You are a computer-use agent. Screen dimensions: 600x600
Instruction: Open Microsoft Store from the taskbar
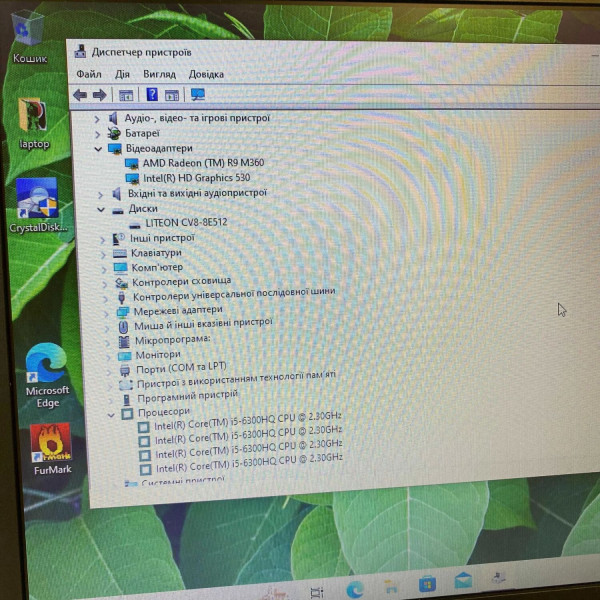point(427,584)
